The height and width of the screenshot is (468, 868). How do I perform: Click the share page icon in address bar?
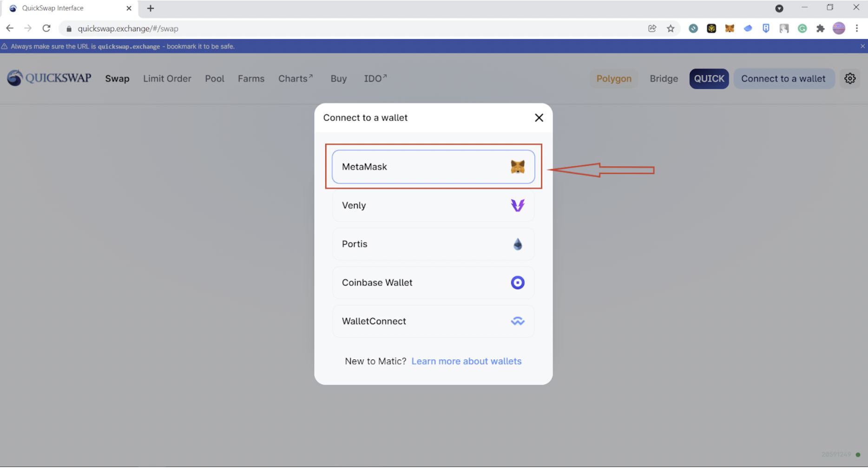click(x=652, y=28)
